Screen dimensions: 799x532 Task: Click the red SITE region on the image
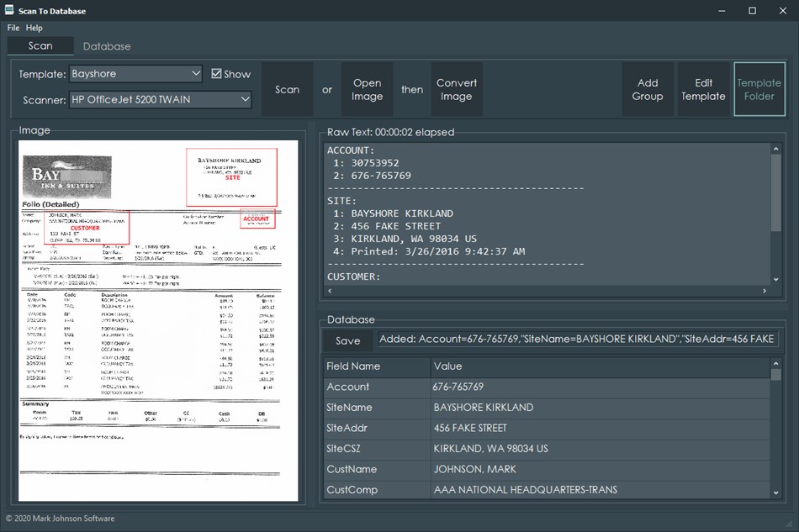232,177
